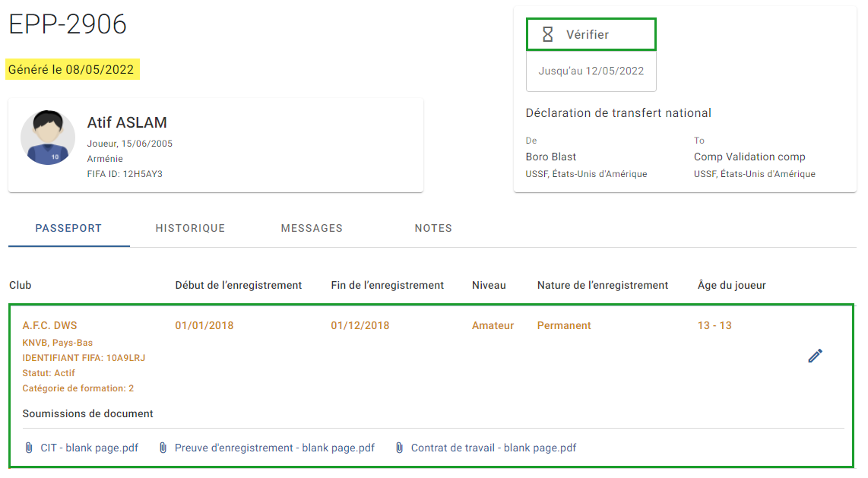The image size is (868, 478).
Task: Click the Atif ASLAM player name
Action: pos(127,122)
